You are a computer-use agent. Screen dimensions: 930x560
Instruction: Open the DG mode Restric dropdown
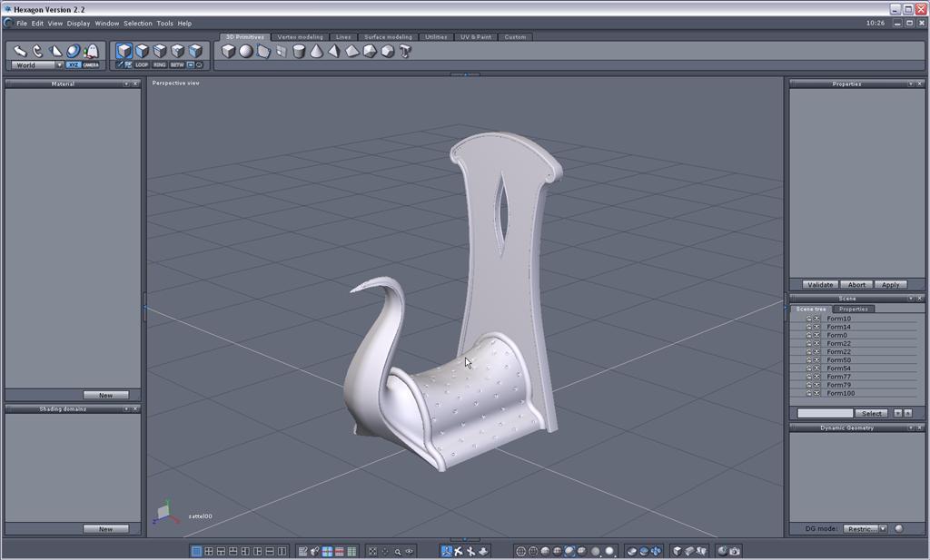(866, 528)
